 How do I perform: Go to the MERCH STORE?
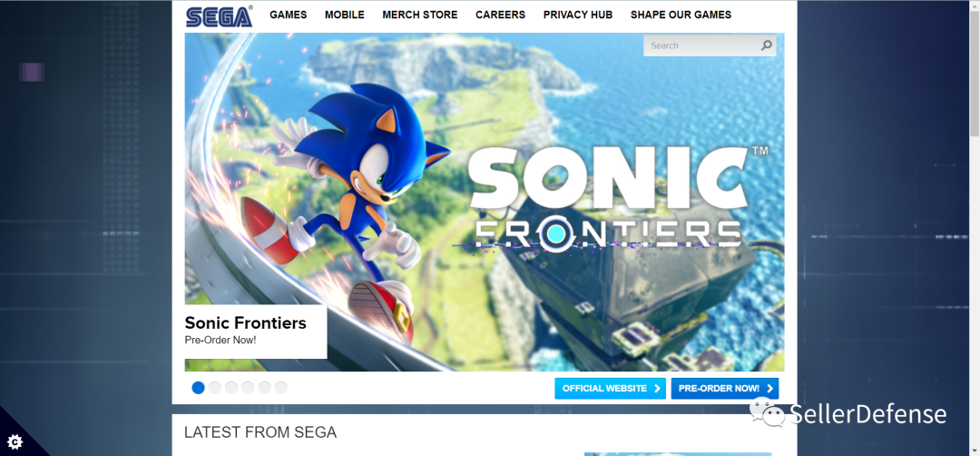coord(420,15)
